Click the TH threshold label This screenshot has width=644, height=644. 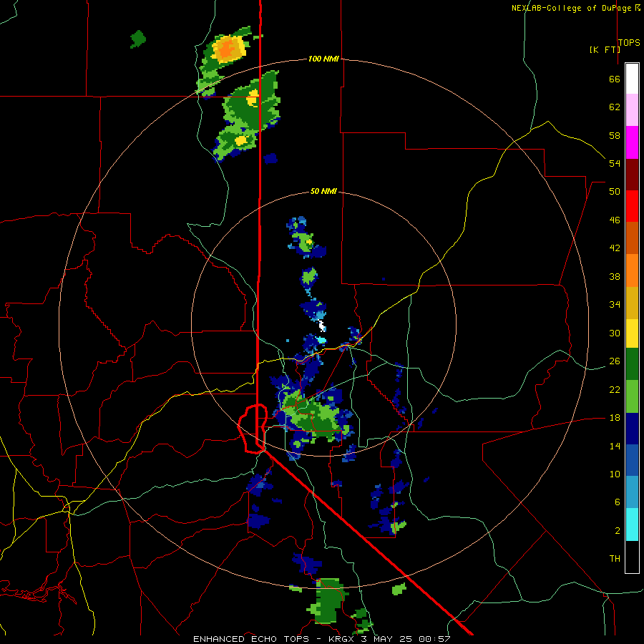click(615, 558)
